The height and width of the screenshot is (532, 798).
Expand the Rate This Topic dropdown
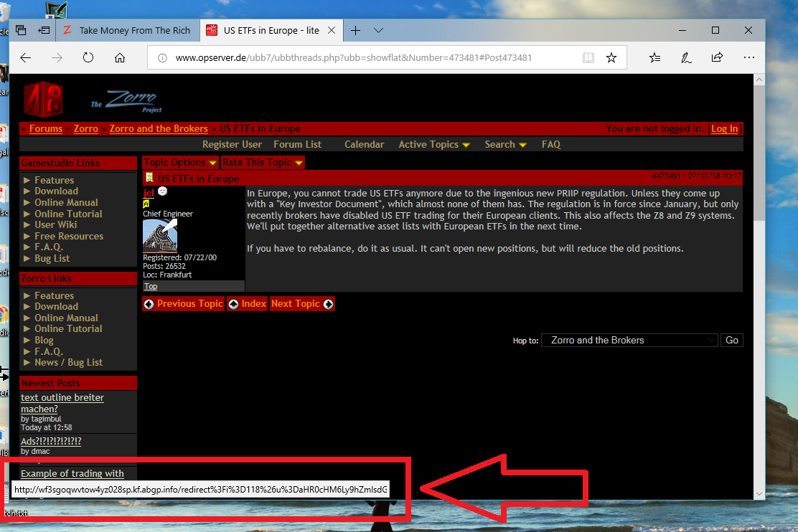263,162
